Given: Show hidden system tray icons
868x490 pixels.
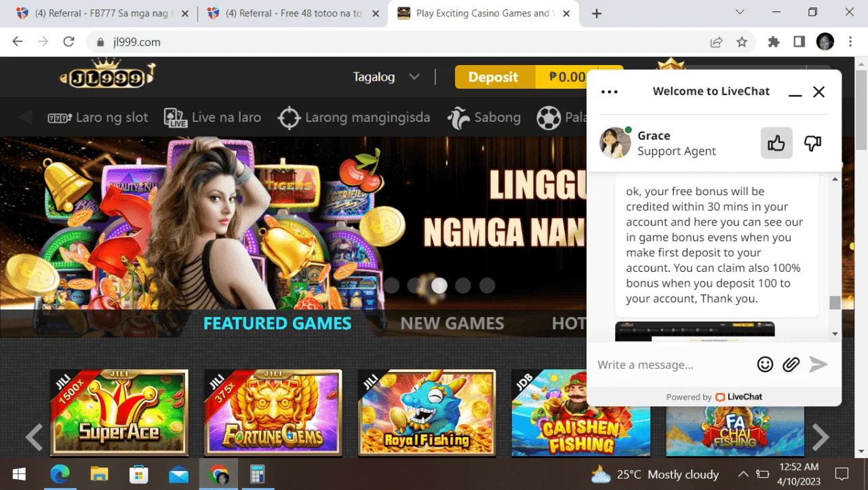Looking at the screenshot, I should 743,474.
